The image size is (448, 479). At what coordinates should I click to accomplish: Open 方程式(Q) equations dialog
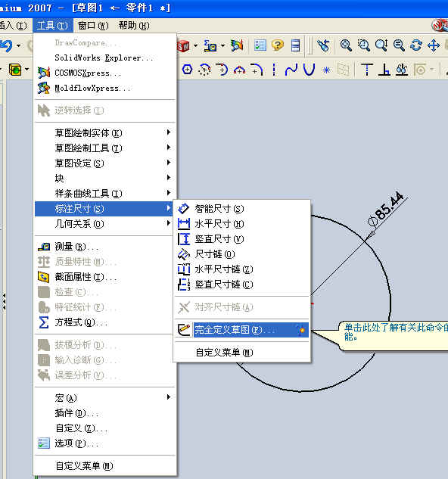[x=105, y=322]
